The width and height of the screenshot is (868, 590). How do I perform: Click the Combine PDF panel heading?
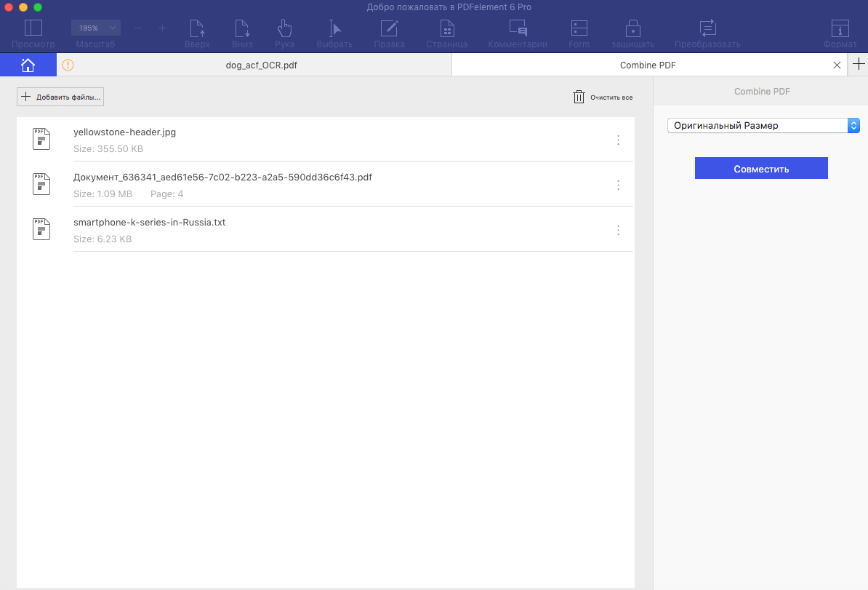click(762, 92)
